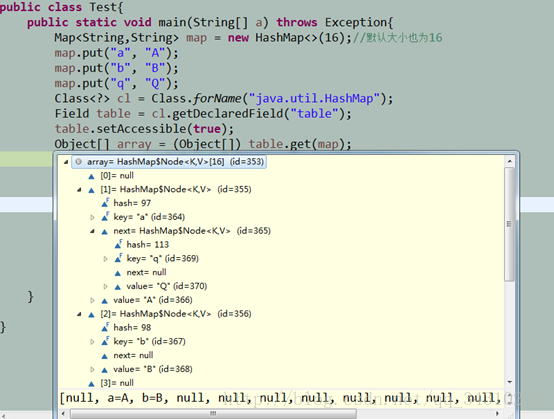
Task: Expand the value= "Q" (id=370) node
Action: pyautogui.click(x=105, y=287)
